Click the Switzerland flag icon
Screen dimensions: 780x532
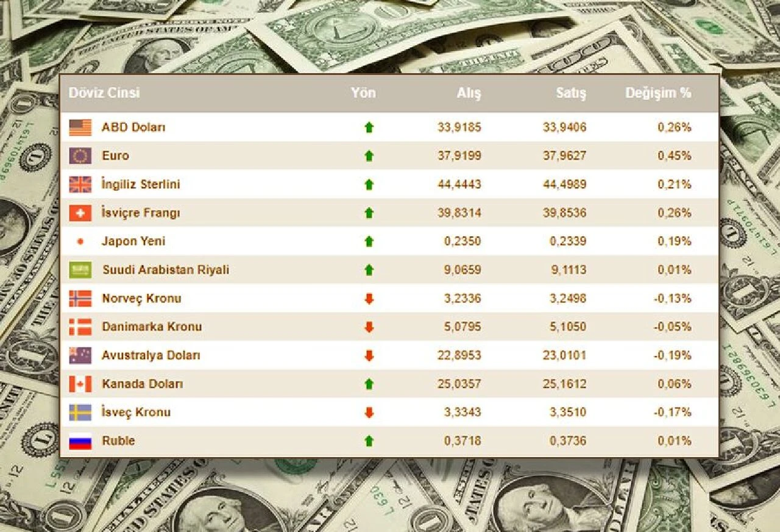coord(80,213)
